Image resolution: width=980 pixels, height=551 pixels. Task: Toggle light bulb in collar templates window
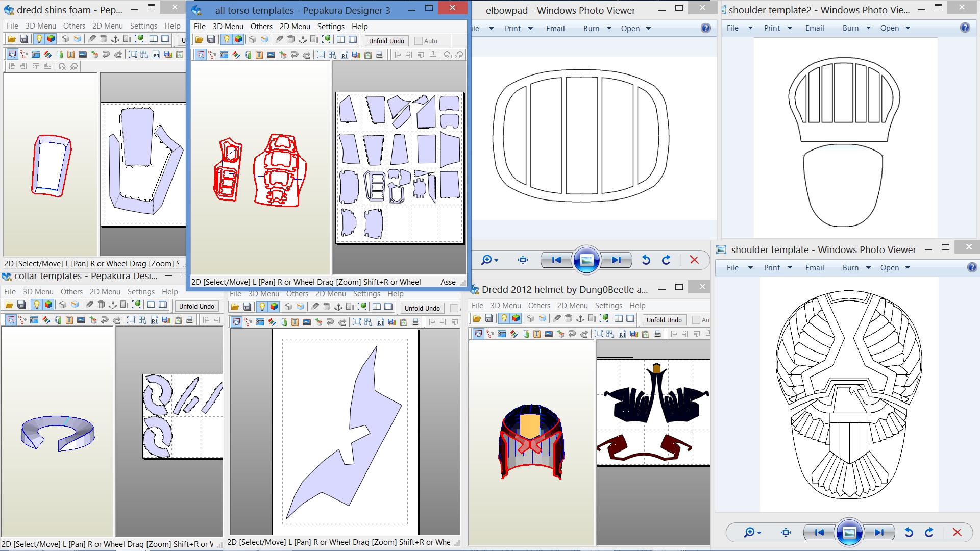tap(36, 305)
